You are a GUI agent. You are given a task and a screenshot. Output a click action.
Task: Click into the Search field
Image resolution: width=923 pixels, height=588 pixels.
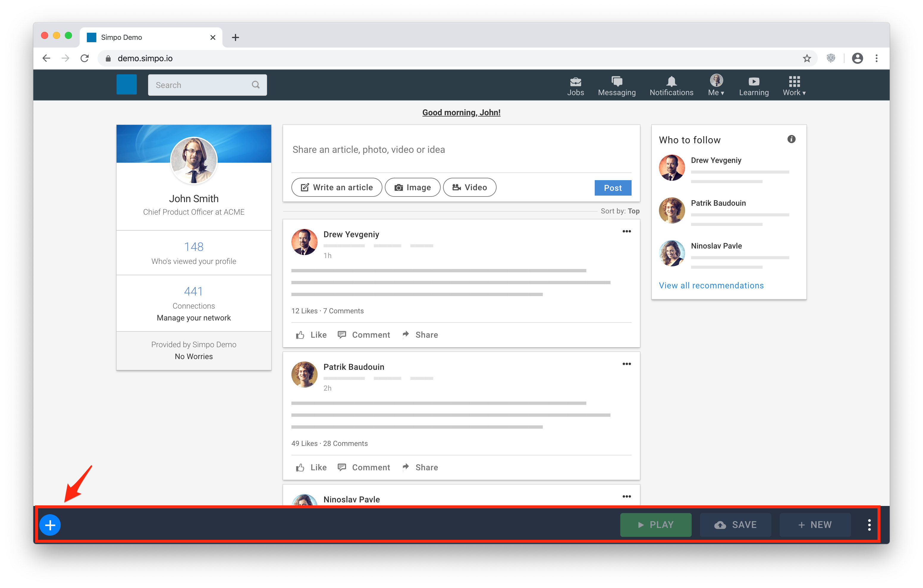[207, 85]
